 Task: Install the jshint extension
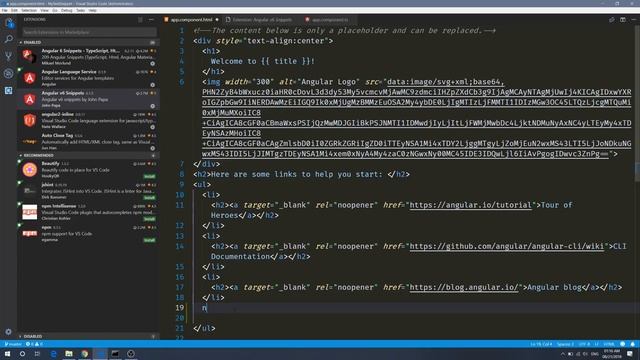(x=149, y=198)
